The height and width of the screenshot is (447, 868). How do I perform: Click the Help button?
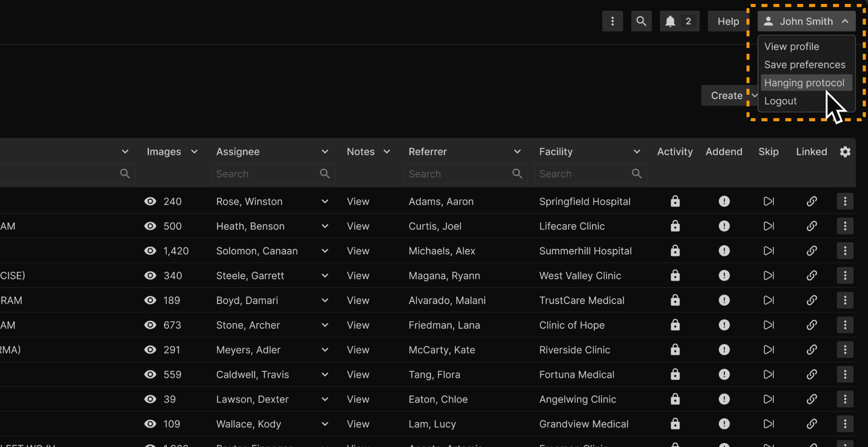(728, 22)
